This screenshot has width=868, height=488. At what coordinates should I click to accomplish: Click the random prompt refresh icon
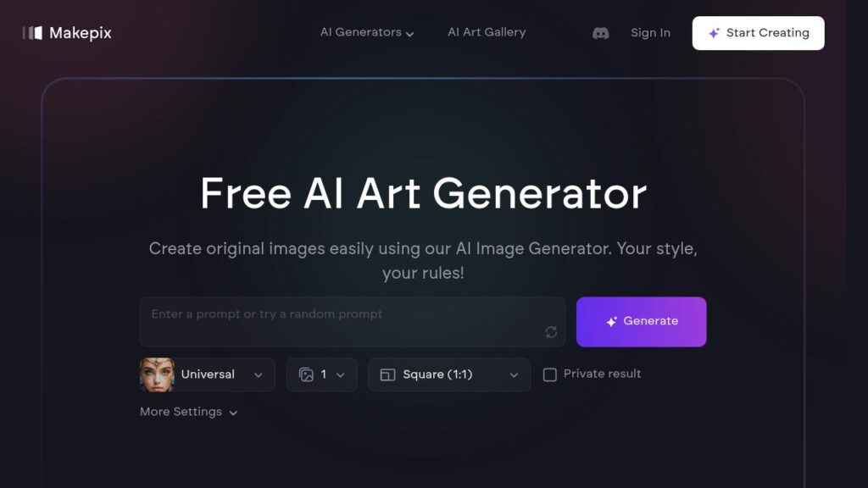pos(551,332)
